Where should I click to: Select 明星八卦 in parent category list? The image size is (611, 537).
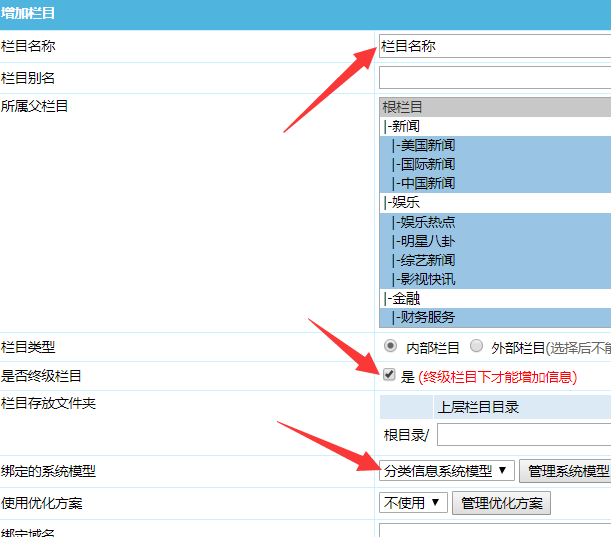point(495,241)
